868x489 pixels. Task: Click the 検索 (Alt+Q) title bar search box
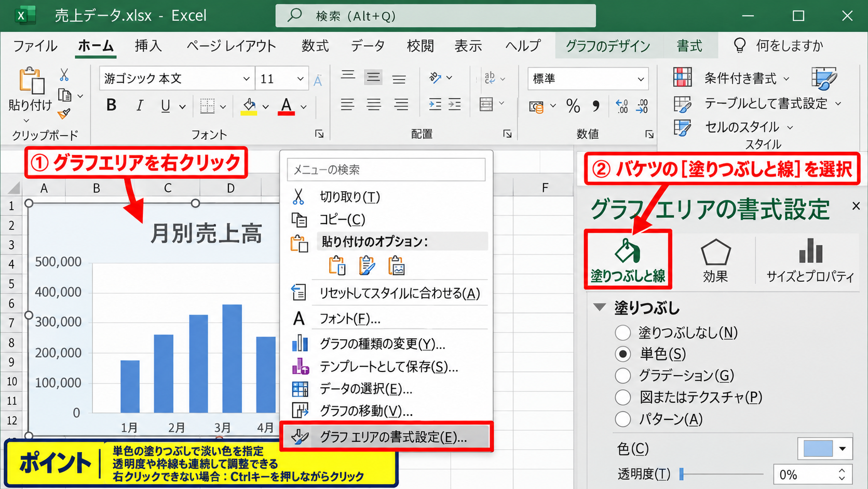[436, 16]
